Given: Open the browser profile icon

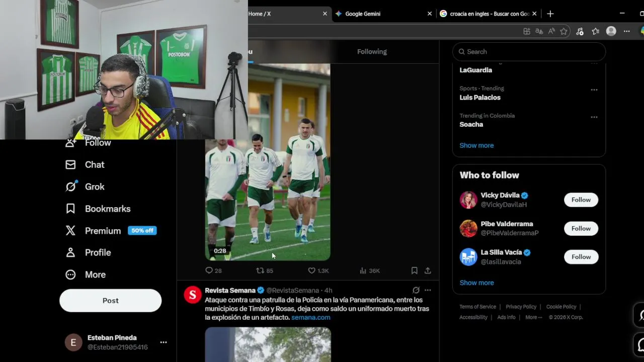Looking at the screenshot, I should click(611, 31).
